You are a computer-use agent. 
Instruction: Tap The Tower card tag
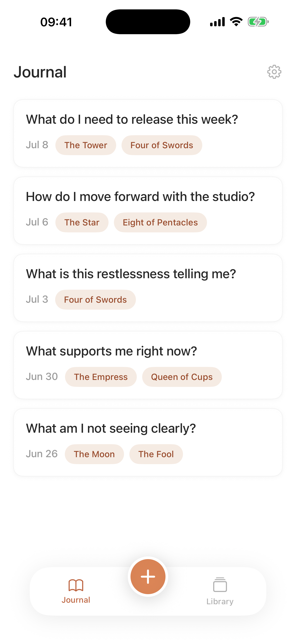[x=86, y=145]
